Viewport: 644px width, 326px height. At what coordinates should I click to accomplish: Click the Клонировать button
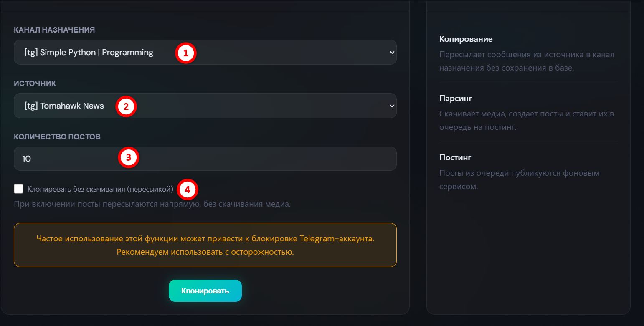click(205, 291)
